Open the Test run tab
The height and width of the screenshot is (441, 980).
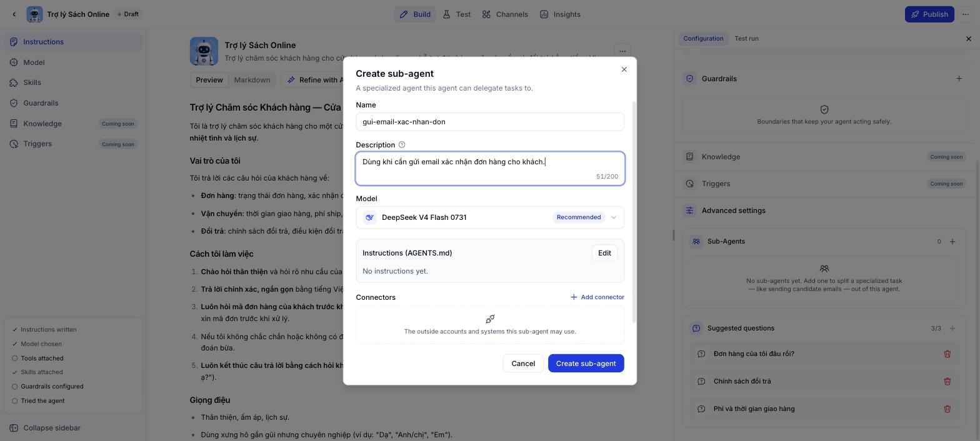746,39
